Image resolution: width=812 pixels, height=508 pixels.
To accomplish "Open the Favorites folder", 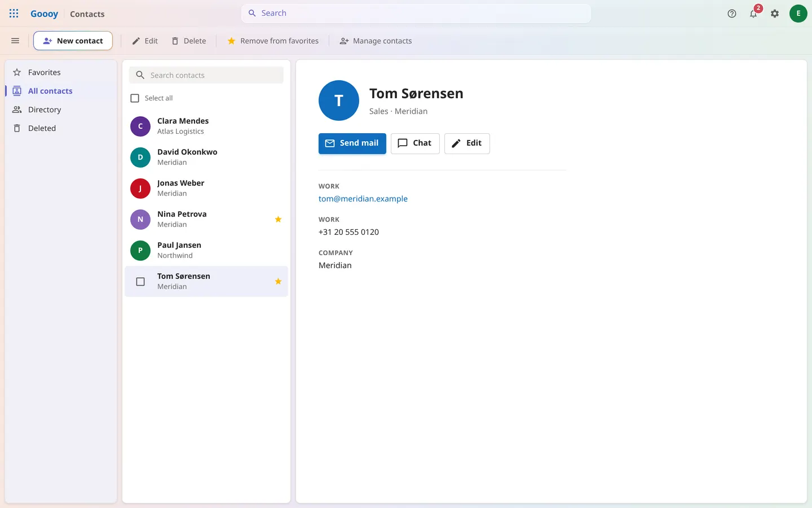I will [x=61, y=72].
